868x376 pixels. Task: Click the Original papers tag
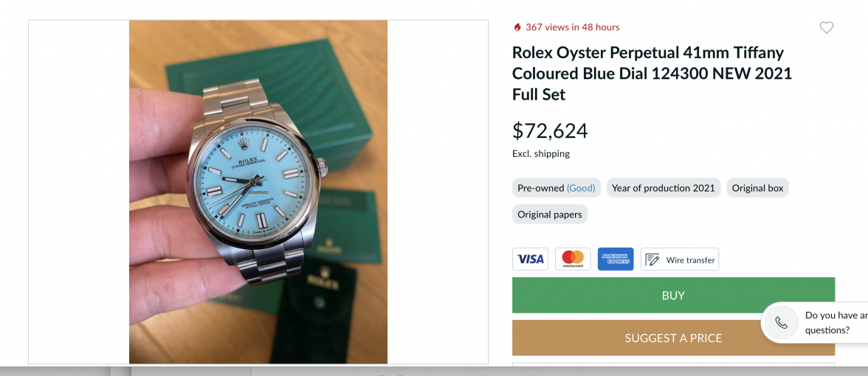550,214
